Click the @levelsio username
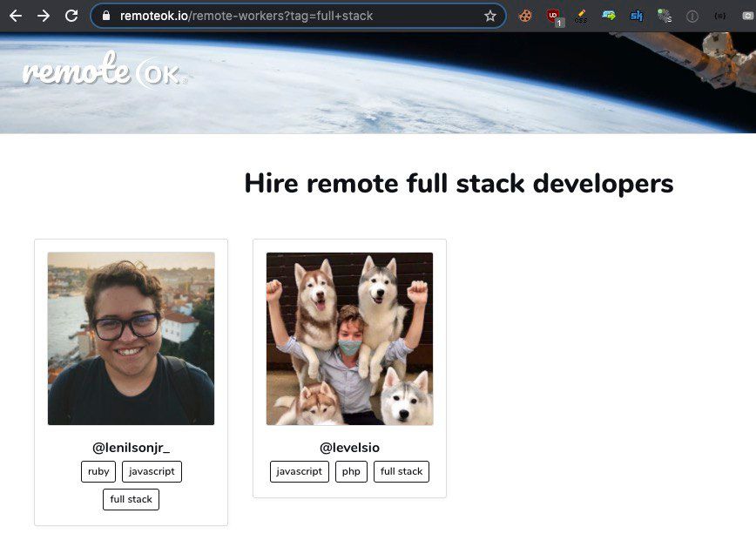The height and width of the screenshot is (547, 756). pos(349,448)
